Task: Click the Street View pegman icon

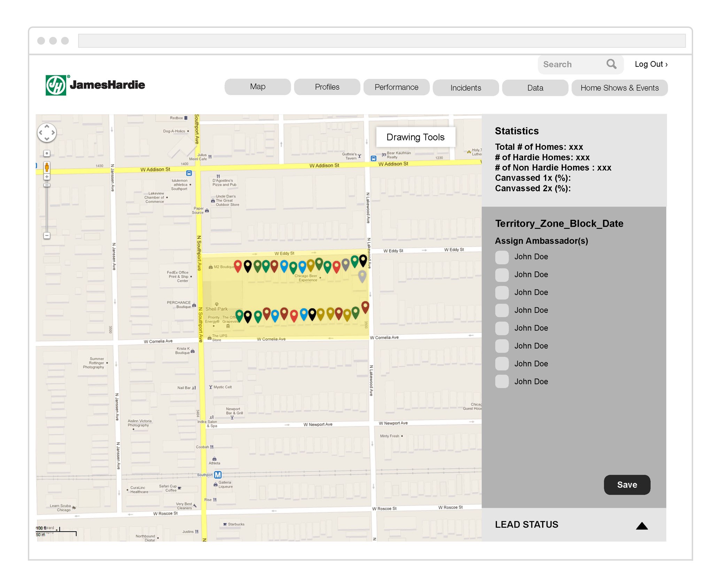Action: [x=47, y=168]
